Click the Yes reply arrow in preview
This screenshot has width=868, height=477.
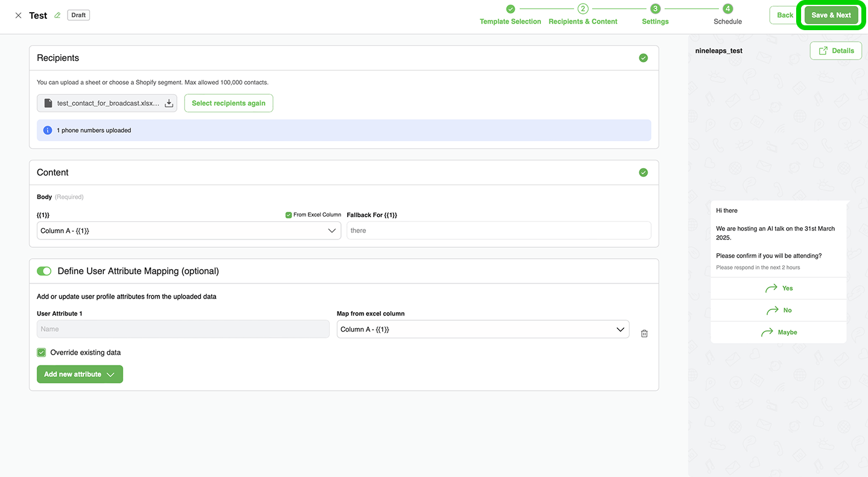pyautogui.click(x=771, y=288)
